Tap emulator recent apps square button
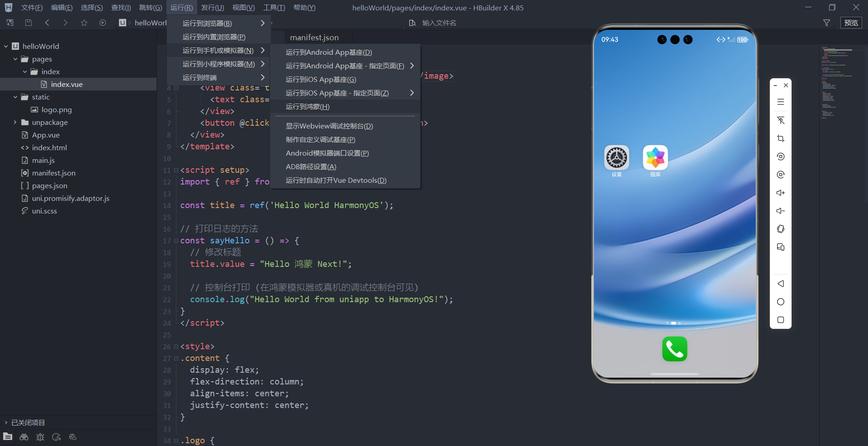 tap(781, 320)
